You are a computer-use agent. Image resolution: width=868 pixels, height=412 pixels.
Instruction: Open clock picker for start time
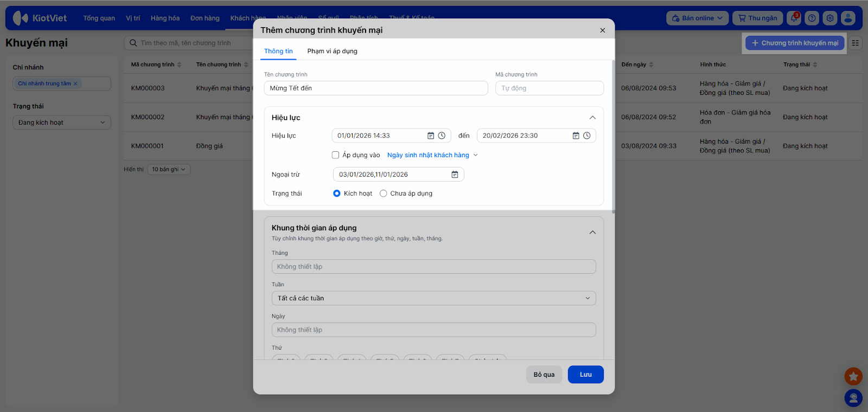coord(442,136)
